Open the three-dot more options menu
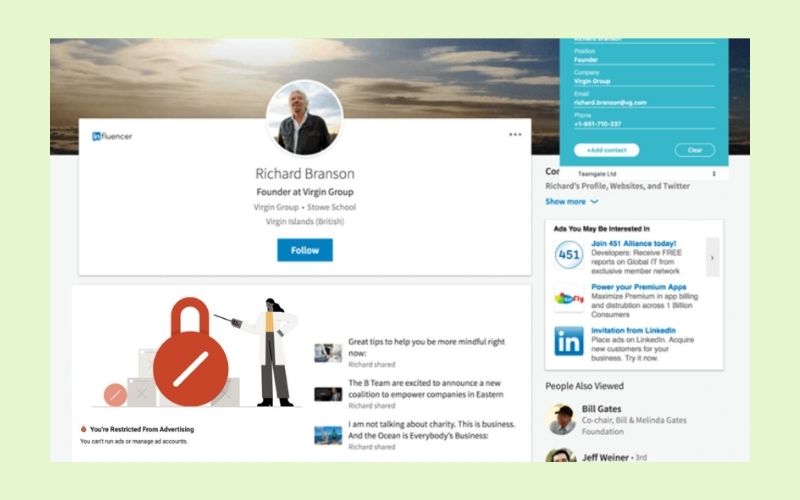 (x=515, y=135)
